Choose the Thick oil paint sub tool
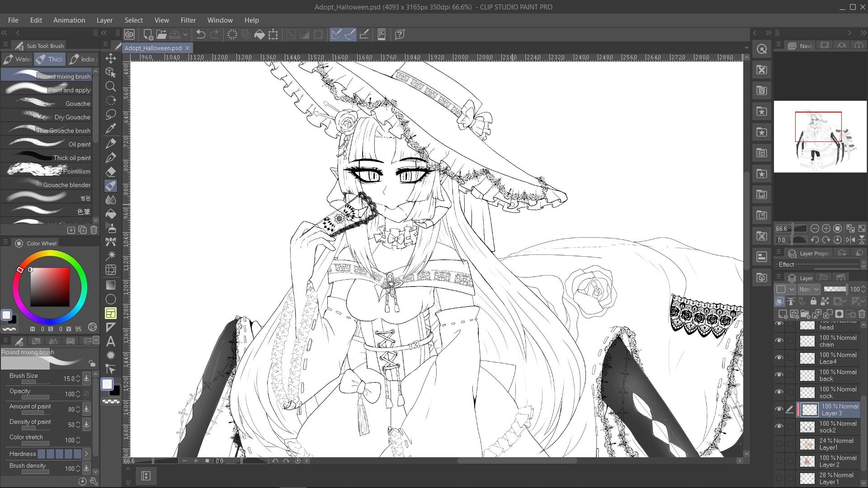Viewport: 868px width, 488px height. [x=47, y=158]
